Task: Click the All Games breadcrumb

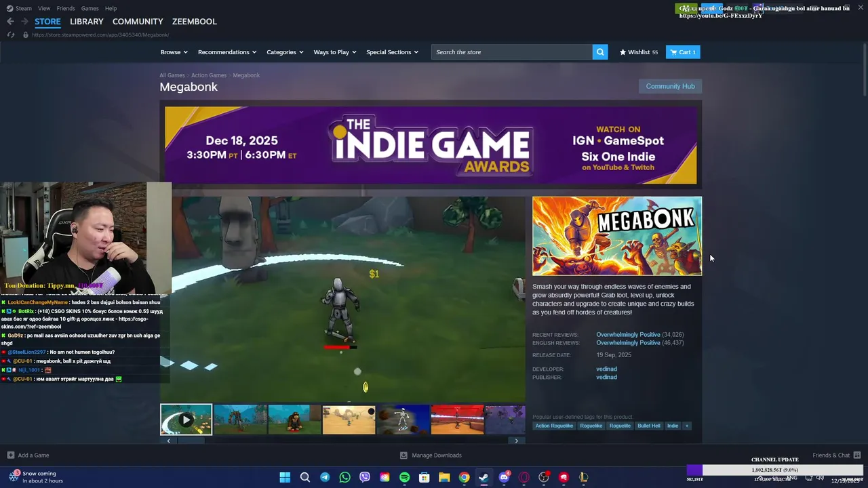Action: [172, 75]
